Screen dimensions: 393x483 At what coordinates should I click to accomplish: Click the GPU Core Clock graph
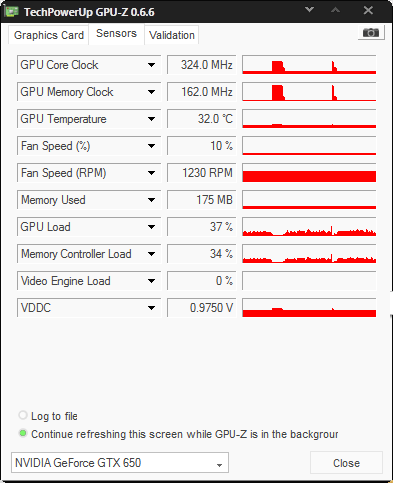(309, 65)
